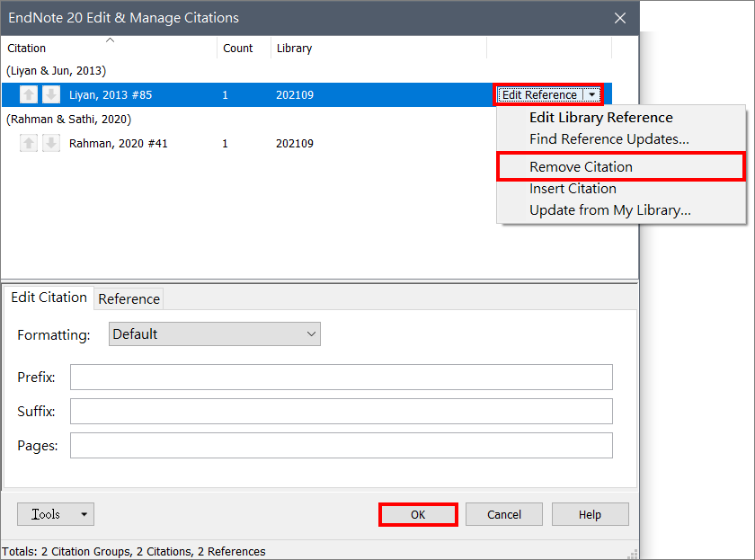Switch to the Edit Citation tab
The height and width of the screenshot is (560, 755).
[49, 298]
